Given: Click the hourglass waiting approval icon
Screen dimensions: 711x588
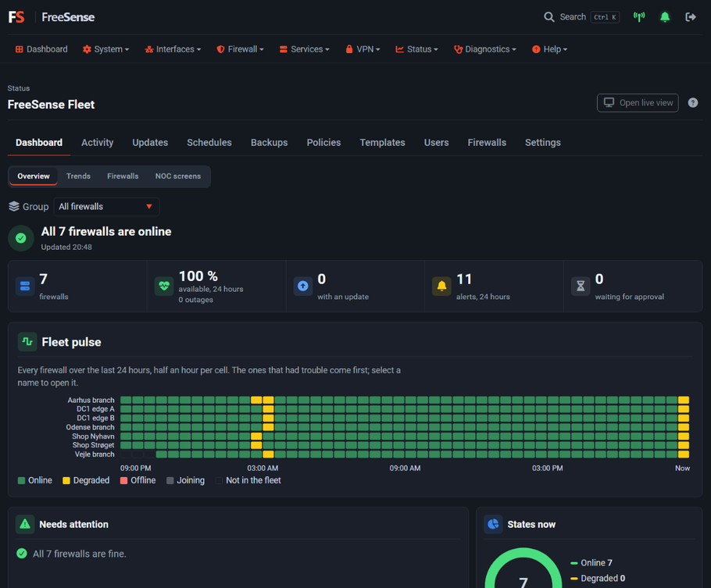Looking at the screenshot, I should tap(581, 286).
